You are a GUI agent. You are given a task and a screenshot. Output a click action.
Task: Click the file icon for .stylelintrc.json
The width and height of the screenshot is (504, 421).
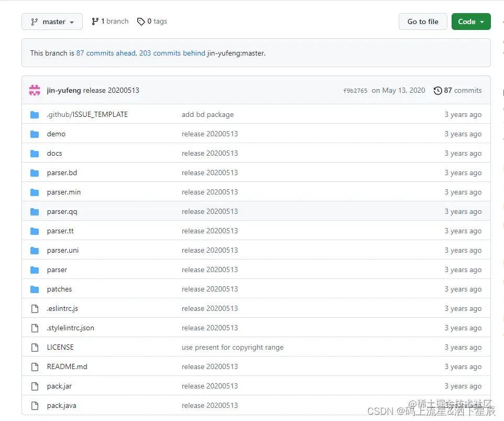click(x=35, y=328)
